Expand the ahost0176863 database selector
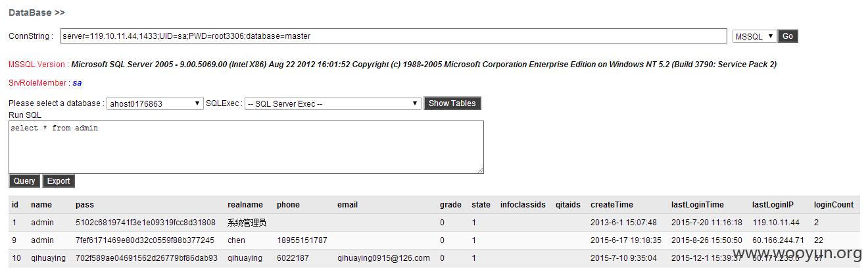868x272 pixels. click(x=155, y=103)
